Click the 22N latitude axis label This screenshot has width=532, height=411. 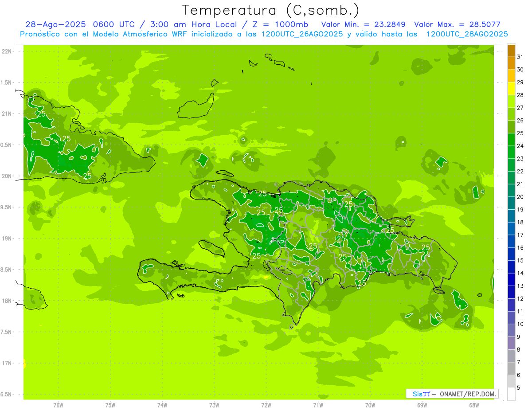7,51
